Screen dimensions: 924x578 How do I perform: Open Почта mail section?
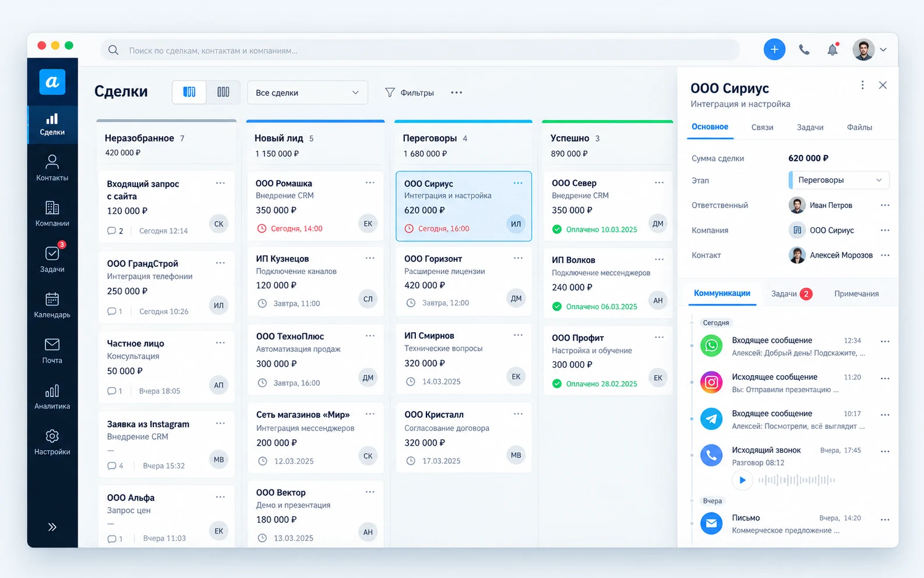[52, 351]
